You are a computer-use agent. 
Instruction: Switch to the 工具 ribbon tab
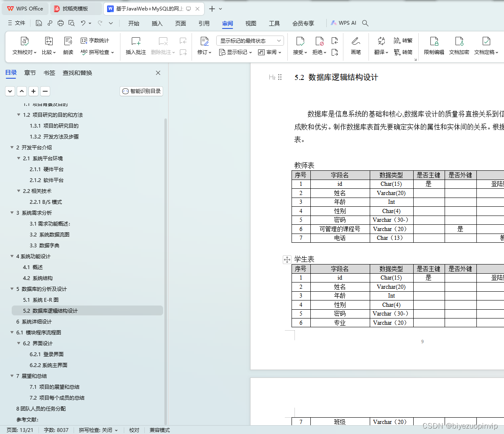click(x=274, y=23)
